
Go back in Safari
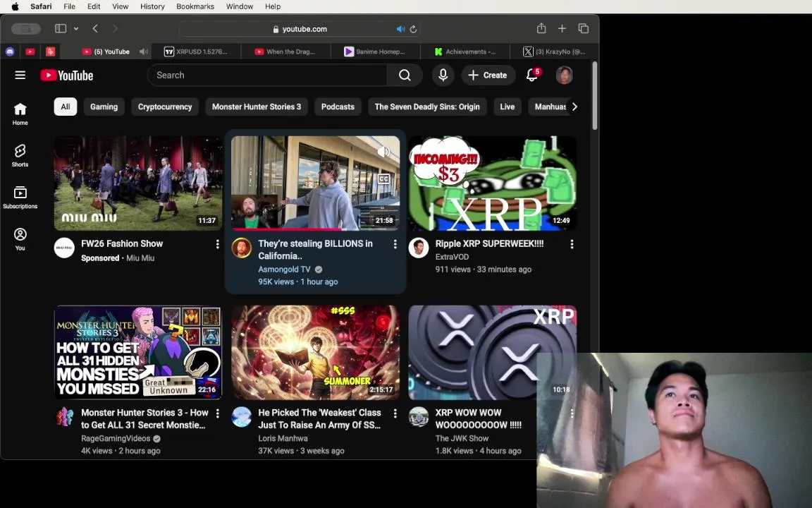pos(95,28)
